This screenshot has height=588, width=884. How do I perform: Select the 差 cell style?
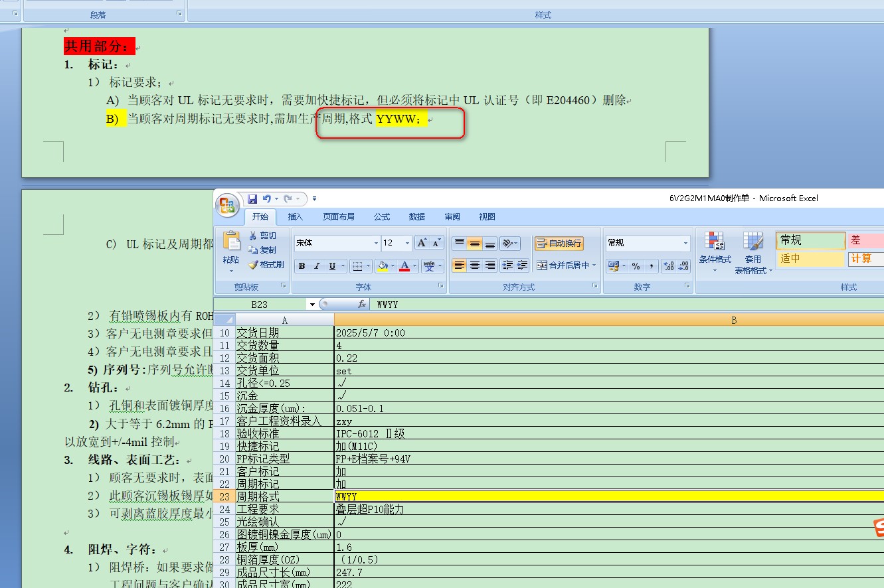865,240
